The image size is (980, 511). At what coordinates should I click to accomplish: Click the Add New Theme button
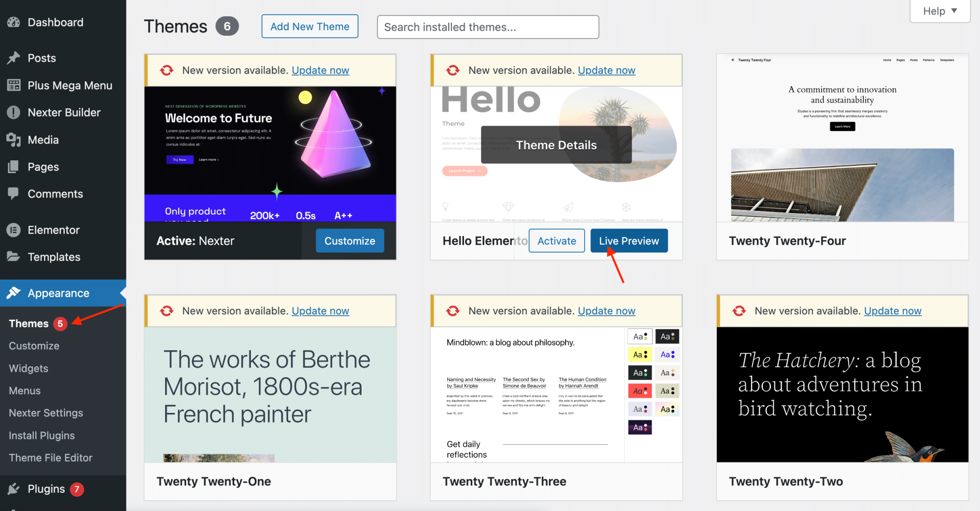click(309, 26)
